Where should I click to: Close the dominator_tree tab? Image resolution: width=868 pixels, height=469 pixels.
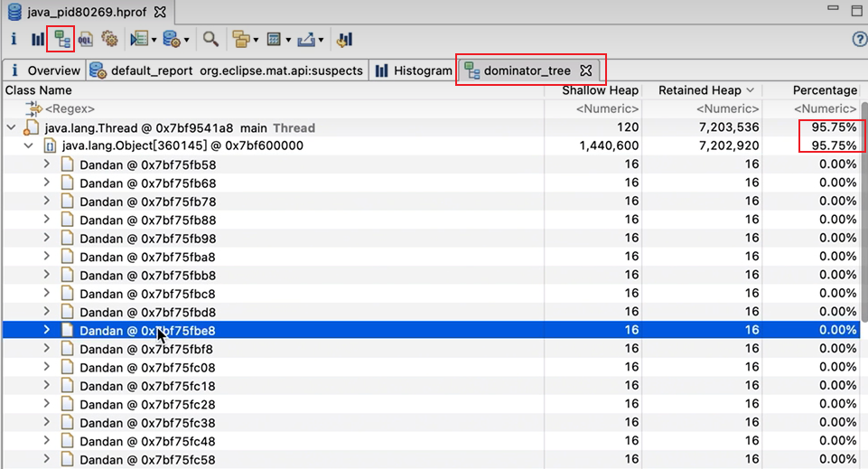[x=585, y=70]
